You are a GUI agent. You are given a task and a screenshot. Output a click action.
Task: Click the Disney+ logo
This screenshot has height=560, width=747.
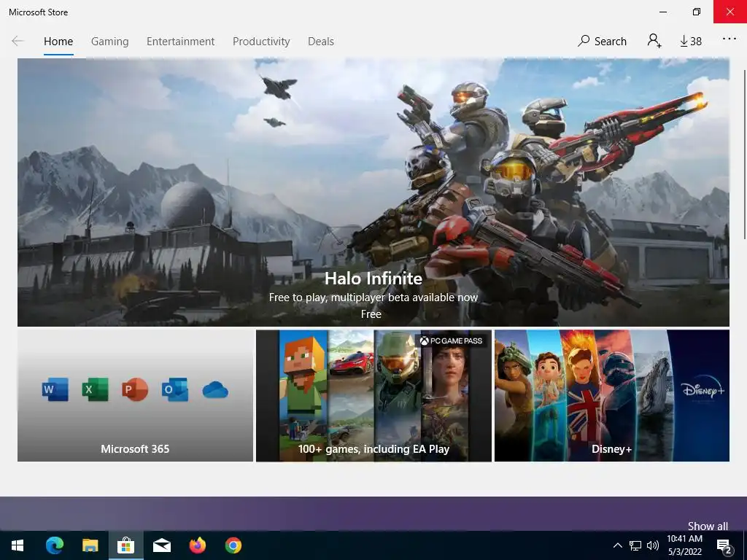pos(703,389)
